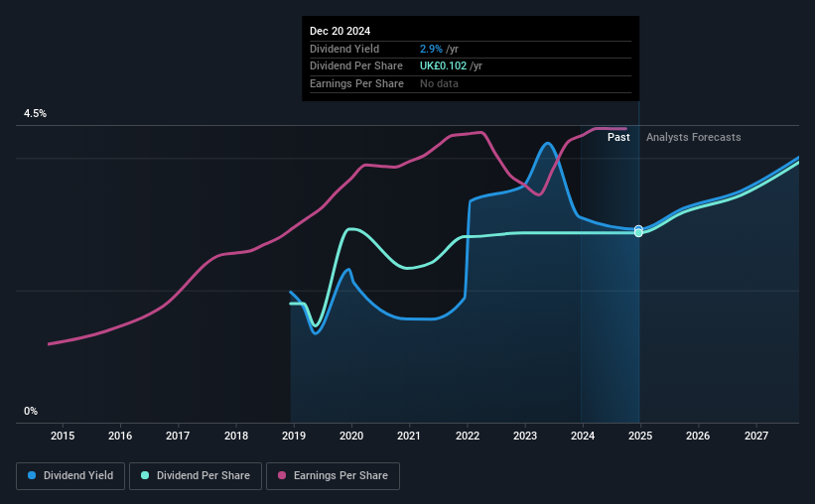
Task: Click the UK£0.102 dividend per share value
Action: 443,66
